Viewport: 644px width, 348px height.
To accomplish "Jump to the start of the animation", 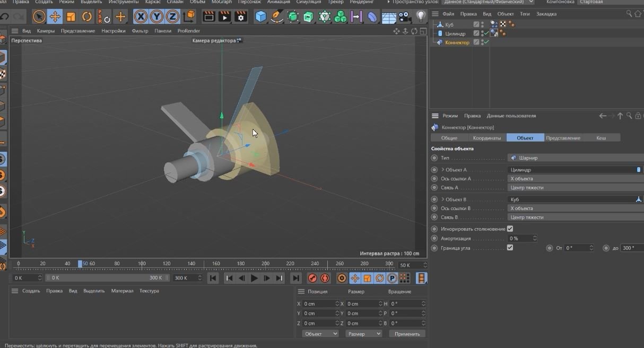I will [213, 278].
